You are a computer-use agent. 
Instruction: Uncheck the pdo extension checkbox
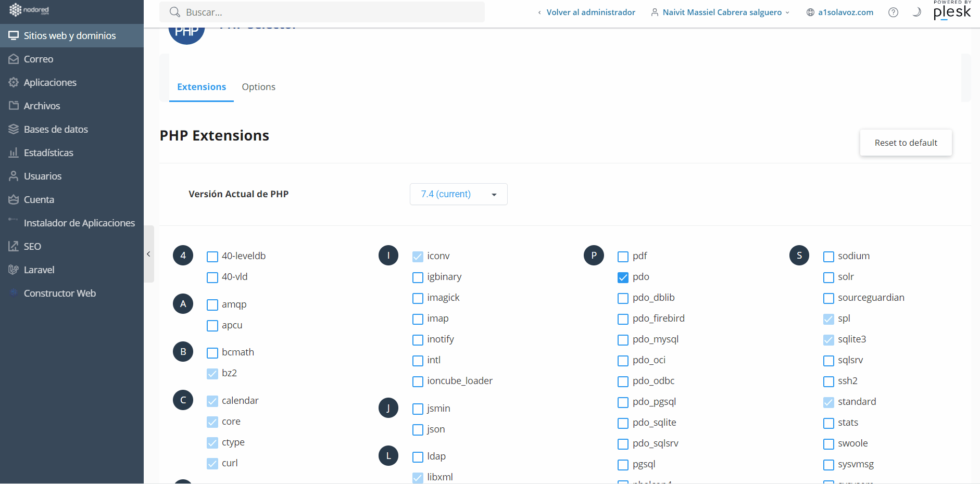623,277
